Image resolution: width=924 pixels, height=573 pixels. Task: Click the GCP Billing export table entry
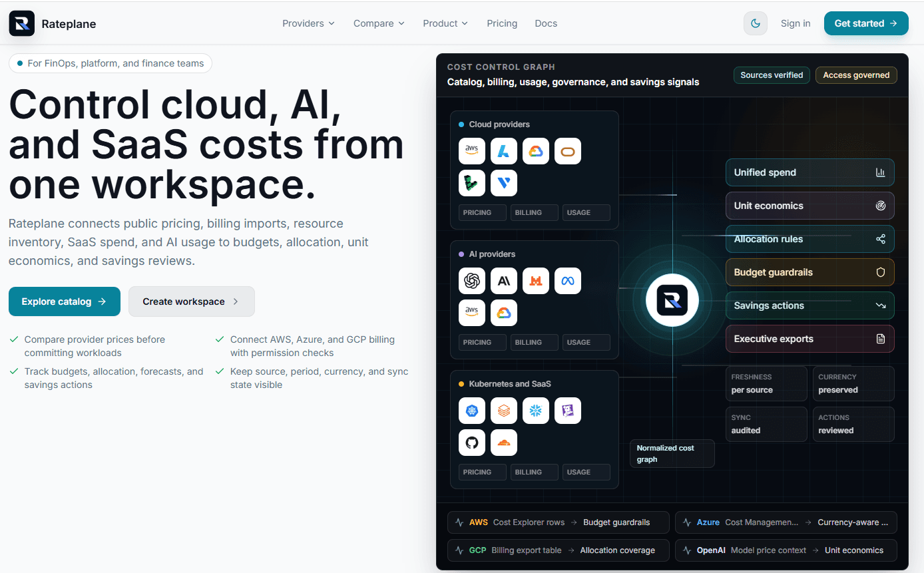(x=559, y=550)
